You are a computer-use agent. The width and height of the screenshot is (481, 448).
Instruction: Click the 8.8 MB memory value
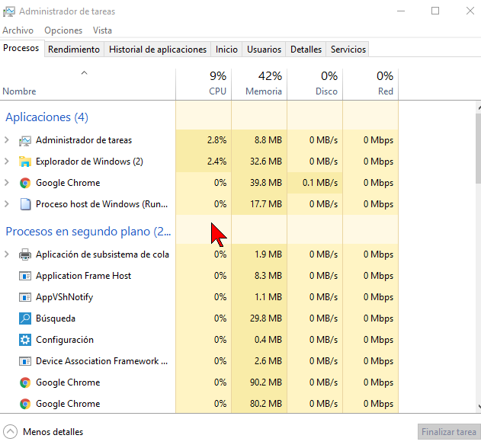click(268, 140)
